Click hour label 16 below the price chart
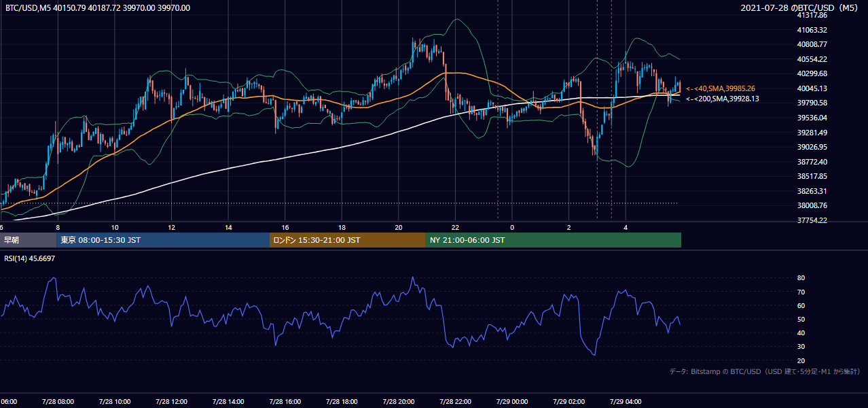This screenshot has width=868, height=408. click(x=285, y=228)
